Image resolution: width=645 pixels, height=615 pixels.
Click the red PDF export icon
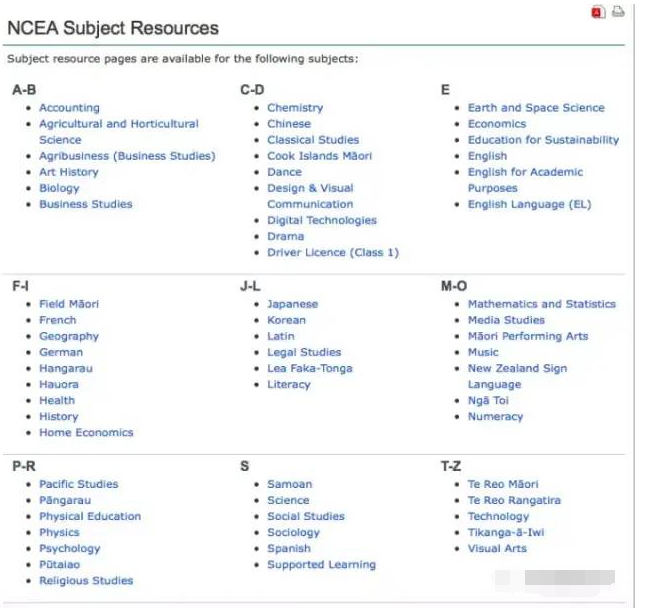598,12
